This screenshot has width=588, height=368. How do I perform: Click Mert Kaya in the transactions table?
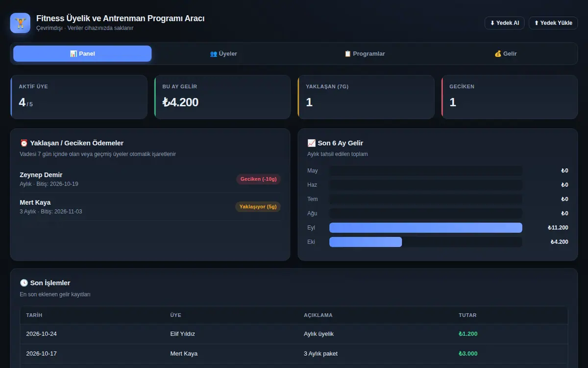tap(184, 354)
